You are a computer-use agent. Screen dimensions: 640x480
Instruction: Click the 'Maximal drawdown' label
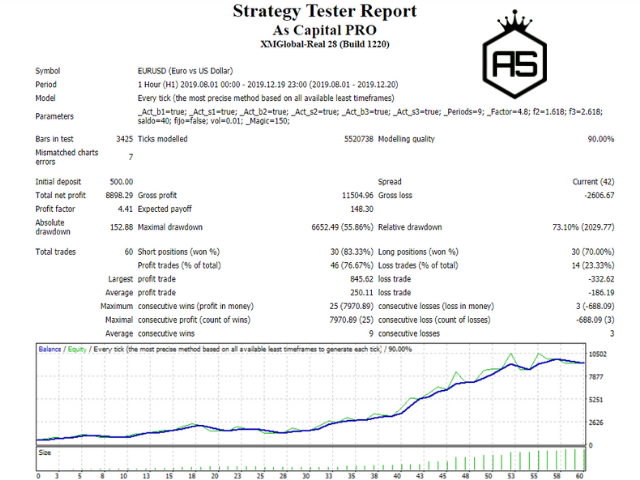click(170, 227)
